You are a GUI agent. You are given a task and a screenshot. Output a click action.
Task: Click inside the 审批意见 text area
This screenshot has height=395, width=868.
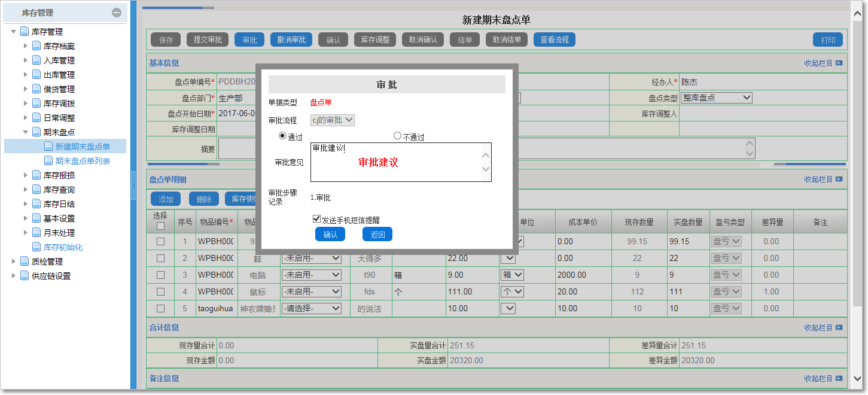395,162
